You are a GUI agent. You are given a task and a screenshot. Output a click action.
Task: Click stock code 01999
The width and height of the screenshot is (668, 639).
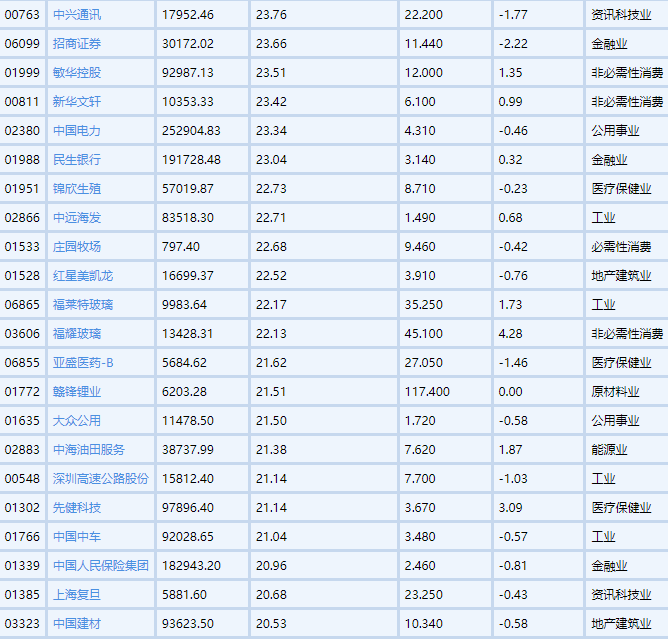[22, 73]
